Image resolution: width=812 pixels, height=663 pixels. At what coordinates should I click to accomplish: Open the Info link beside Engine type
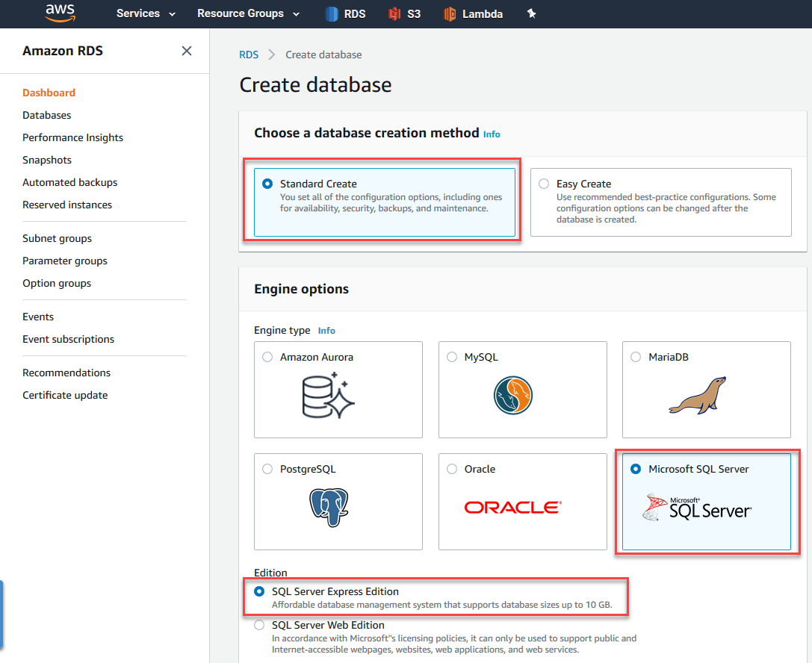(326, 330)
